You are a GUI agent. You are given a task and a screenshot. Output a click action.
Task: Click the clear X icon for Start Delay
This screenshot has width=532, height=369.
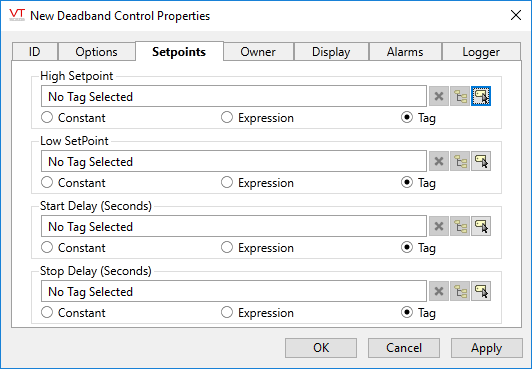(x=439, y=226)
